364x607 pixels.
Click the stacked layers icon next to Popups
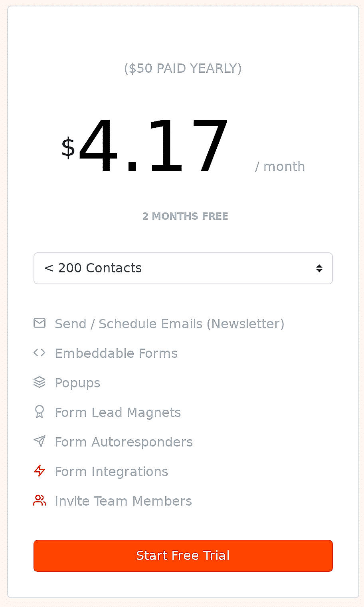(x=40, y=382)
